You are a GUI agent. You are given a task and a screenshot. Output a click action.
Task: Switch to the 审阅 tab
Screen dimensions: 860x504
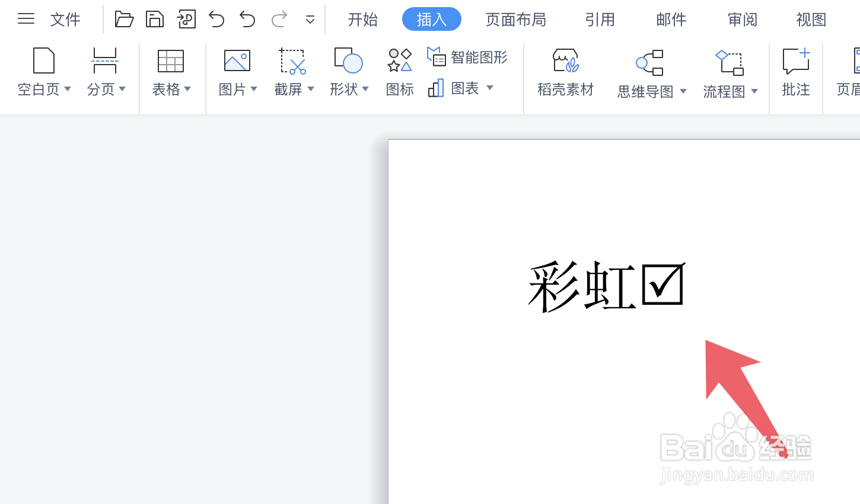(743, 20)
